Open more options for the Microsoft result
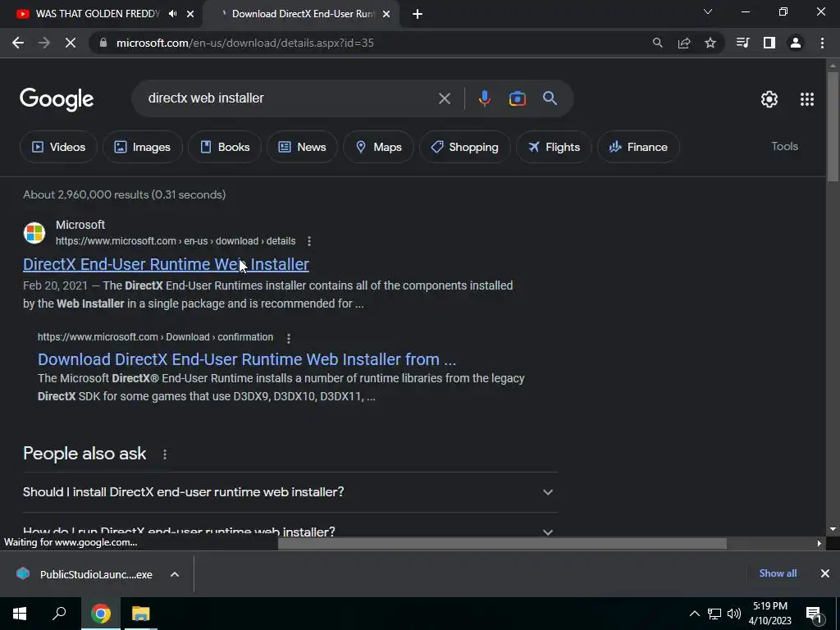 coord(309,241)
